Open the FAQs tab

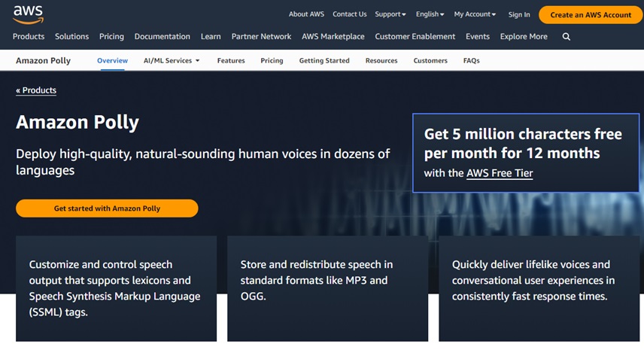click(472, 60)
